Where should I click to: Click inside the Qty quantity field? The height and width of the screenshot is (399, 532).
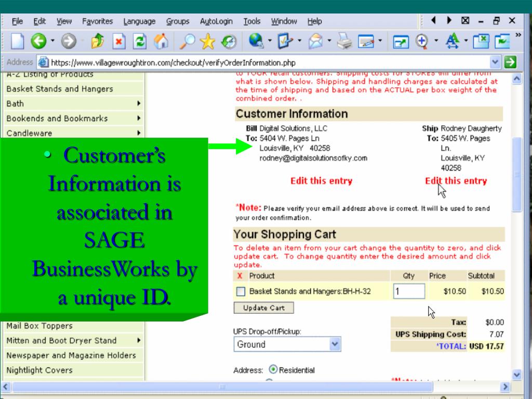[x=408, y=291]
